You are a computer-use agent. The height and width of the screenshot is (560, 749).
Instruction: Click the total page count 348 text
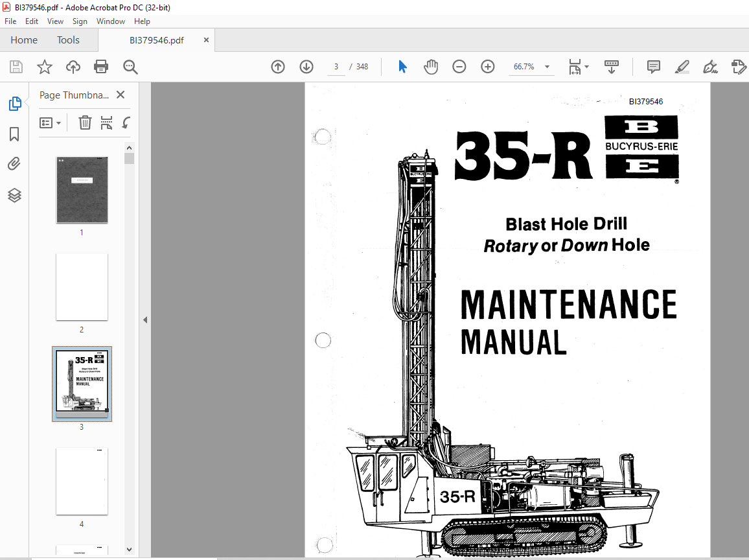(362, 67)
